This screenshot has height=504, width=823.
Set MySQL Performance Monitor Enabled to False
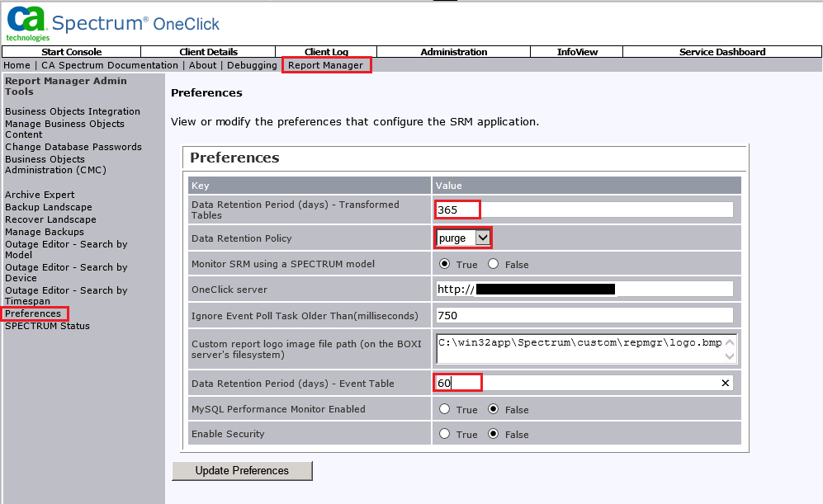pos(494,409)
